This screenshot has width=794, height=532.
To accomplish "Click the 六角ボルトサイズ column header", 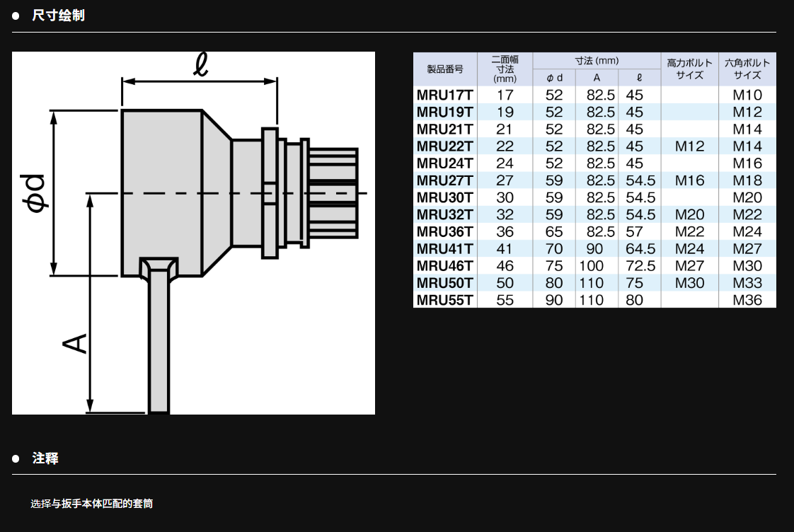I will (x=747, y=69).
